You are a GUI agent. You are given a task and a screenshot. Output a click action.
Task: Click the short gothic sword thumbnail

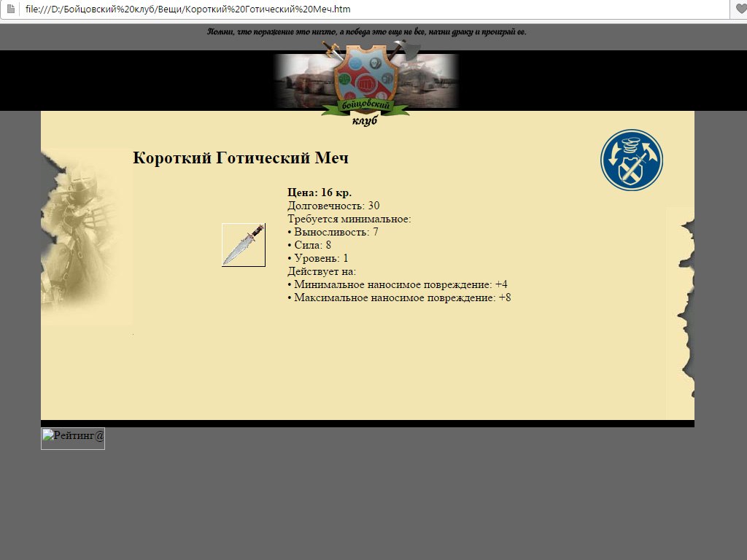[x=244, y=245]
